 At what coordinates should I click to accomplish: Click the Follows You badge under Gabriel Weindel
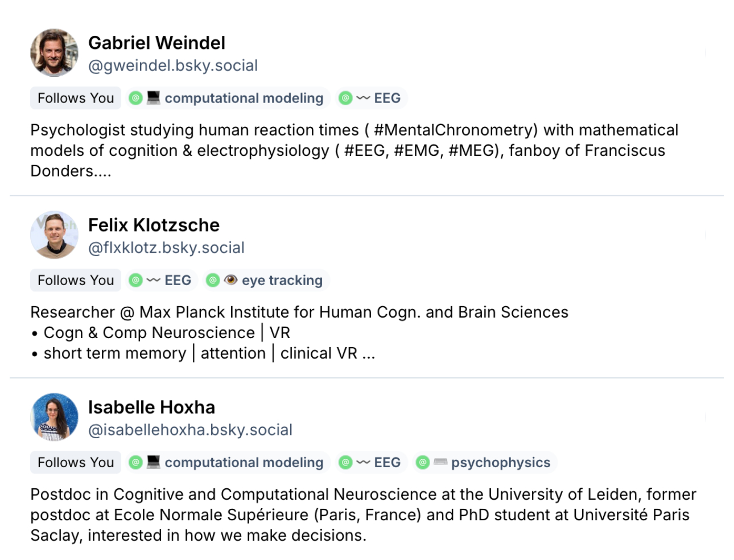click(76, 98)
